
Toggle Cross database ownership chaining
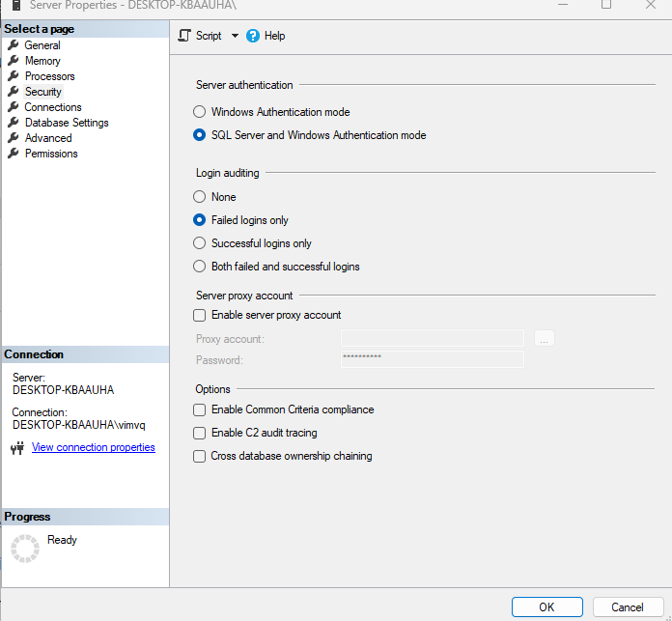coord(200,456)
